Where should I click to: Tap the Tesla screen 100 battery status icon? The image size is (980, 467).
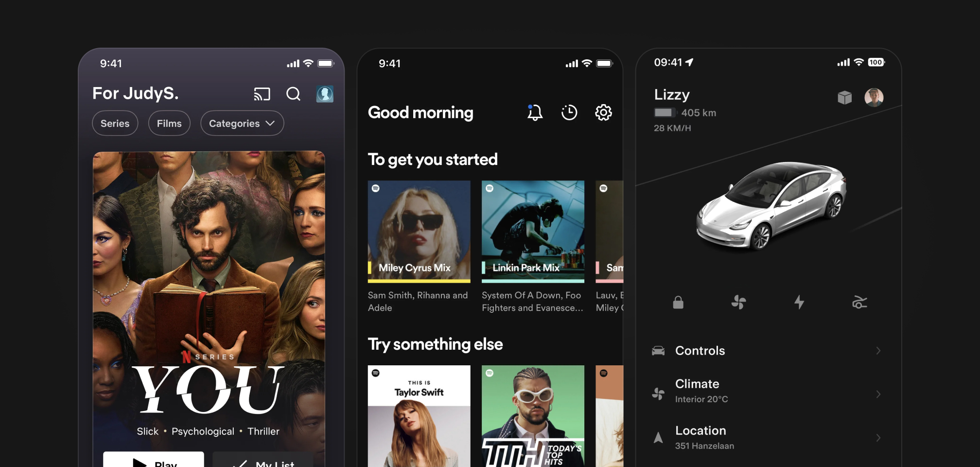tap(876, 62)
